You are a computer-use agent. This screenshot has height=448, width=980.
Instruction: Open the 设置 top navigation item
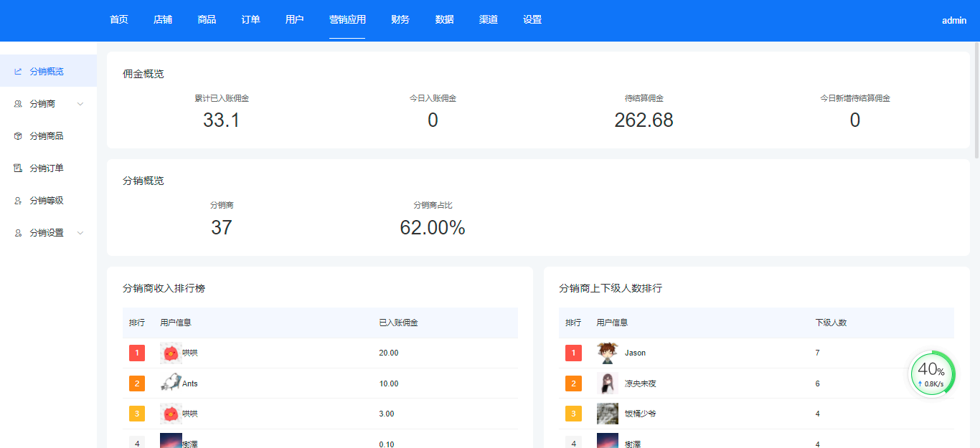pos(532,20)
